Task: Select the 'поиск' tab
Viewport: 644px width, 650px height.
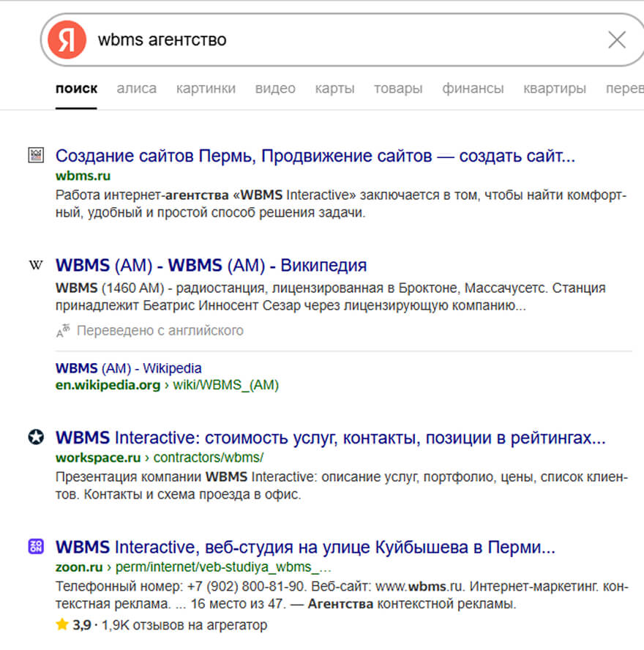Action: (x=76, y=89)
